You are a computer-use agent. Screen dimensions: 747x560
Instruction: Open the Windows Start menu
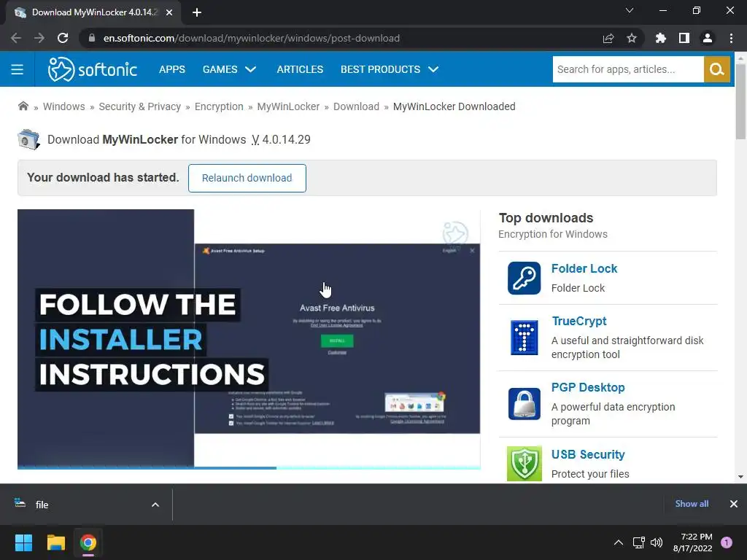coord(23,542)
